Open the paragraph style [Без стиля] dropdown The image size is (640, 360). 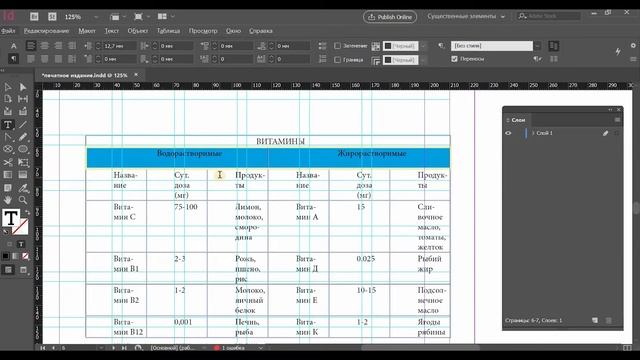click(538, 46)
